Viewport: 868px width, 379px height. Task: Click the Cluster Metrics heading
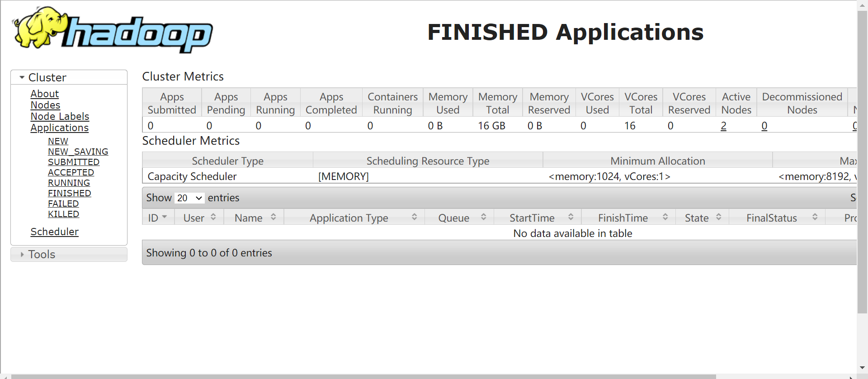pyautogui.click(x=183, y=76)
